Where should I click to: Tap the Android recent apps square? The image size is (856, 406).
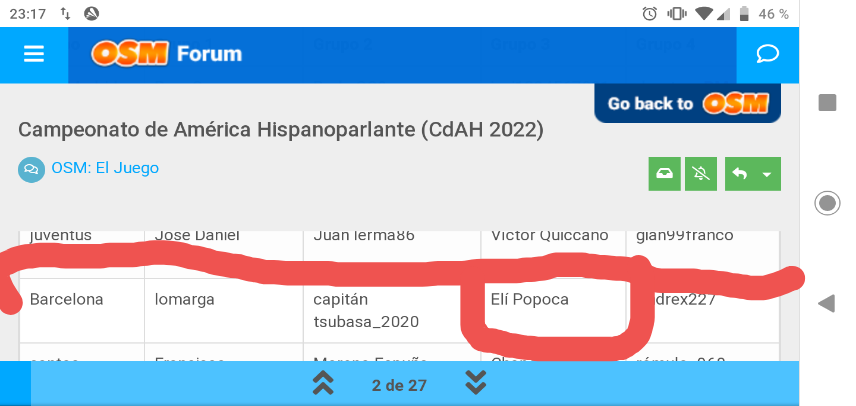(x=827, y=102)
